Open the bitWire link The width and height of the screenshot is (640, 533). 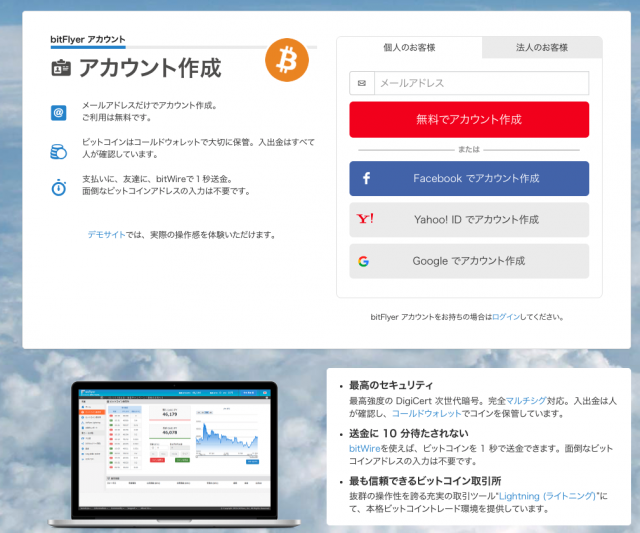point(364,449)
